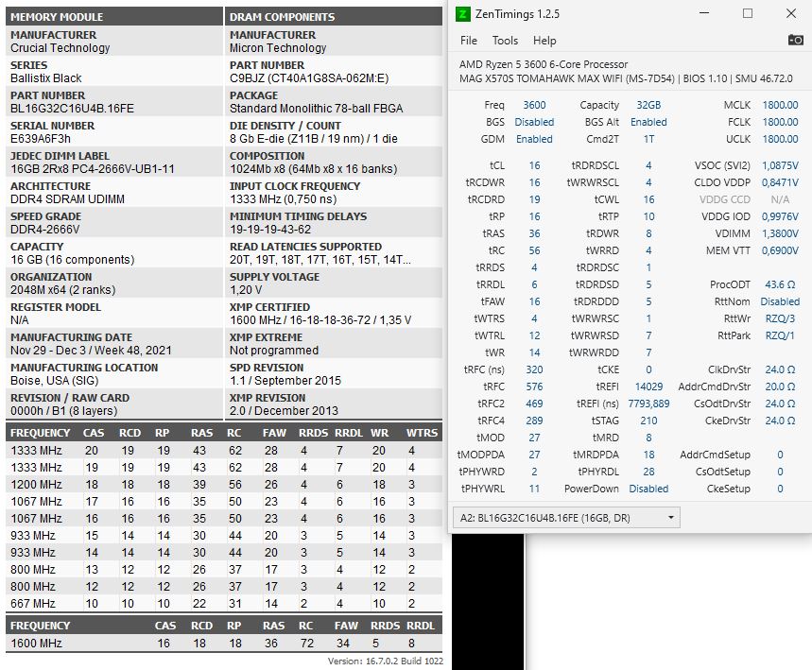812x670 pixels.
Task: Click the GDM value Enabled
Action: (534, 139)
